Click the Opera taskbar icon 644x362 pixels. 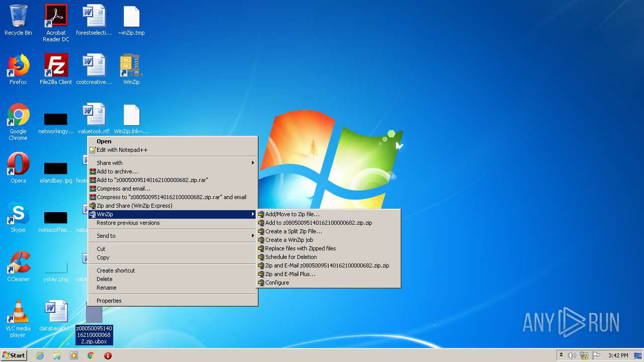click(108, 355)
